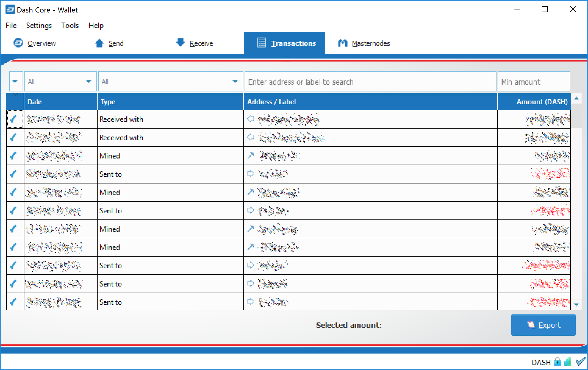Image resolution: width=588 pixels, height=370 pixels.
Task: Open the transaction type filter above Type column
Action: 170,81
